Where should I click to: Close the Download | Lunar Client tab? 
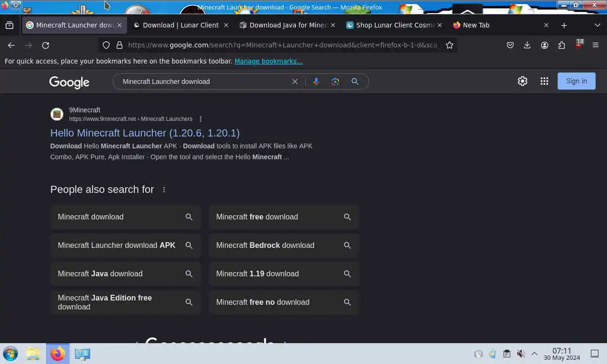point(226,25)
